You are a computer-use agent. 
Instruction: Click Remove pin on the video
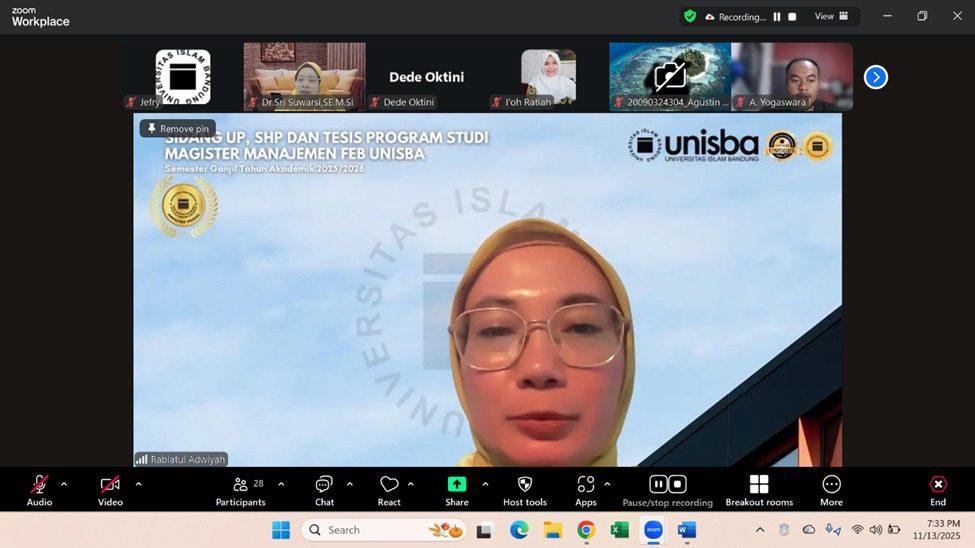(178, 128)
